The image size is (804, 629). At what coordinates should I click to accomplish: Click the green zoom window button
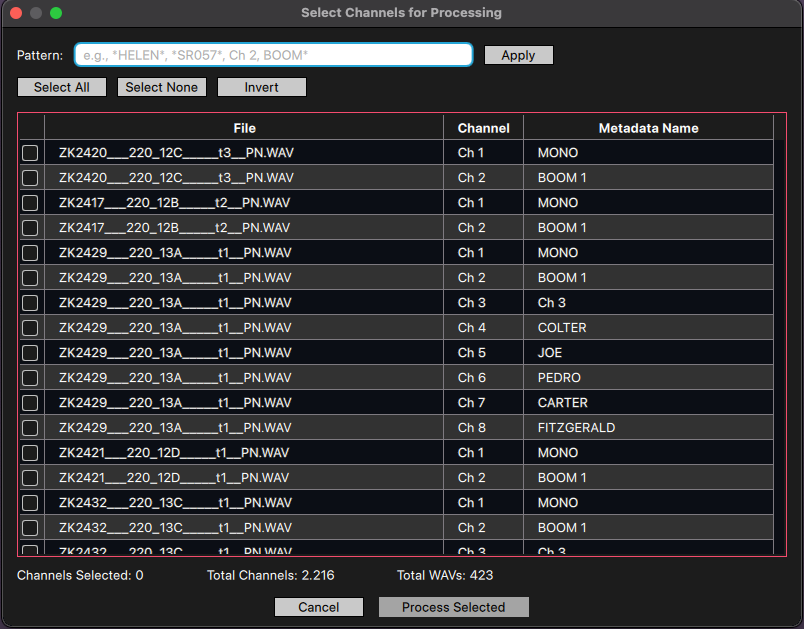(x=56, y=13)
